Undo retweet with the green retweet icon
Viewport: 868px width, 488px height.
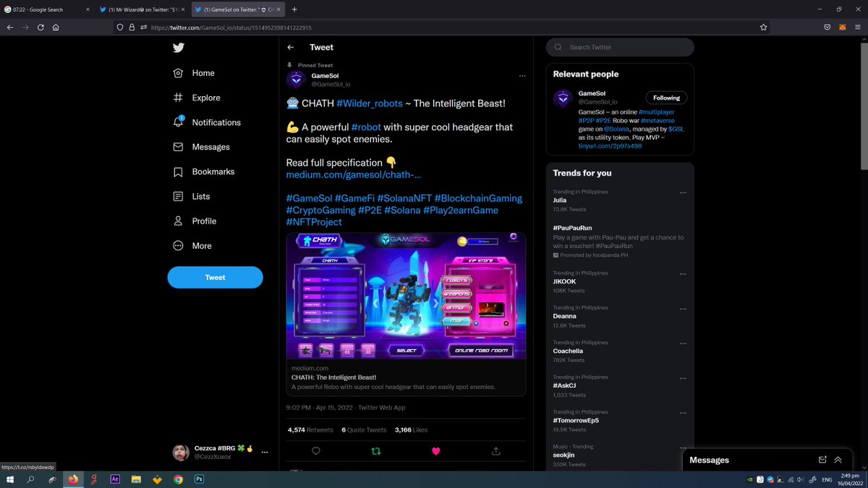(375, 451)
